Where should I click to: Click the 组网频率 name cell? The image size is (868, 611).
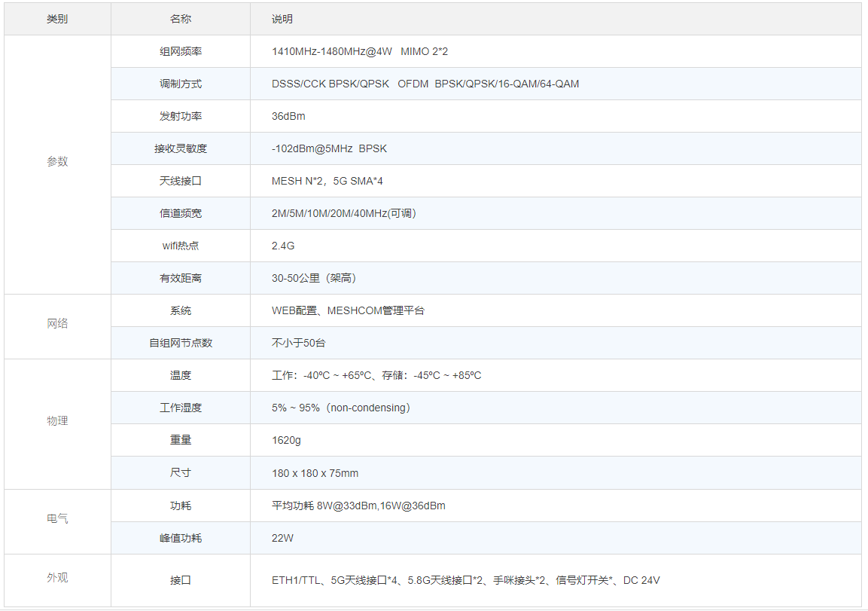tap(181, 52)
